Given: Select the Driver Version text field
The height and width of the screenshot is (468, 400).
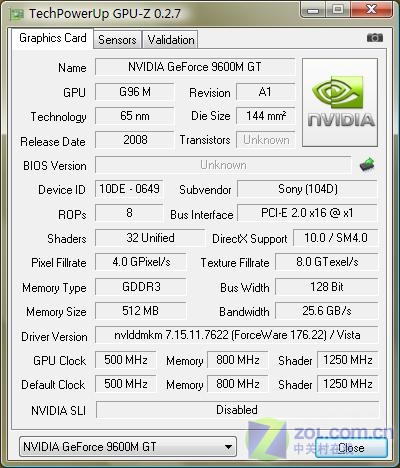Looking at the screenshot, I should [237, 335].
